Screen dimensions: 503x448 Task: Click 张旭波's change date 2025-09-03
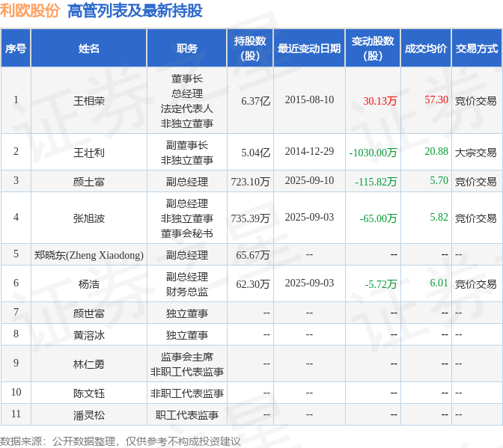tap(309, 217)
